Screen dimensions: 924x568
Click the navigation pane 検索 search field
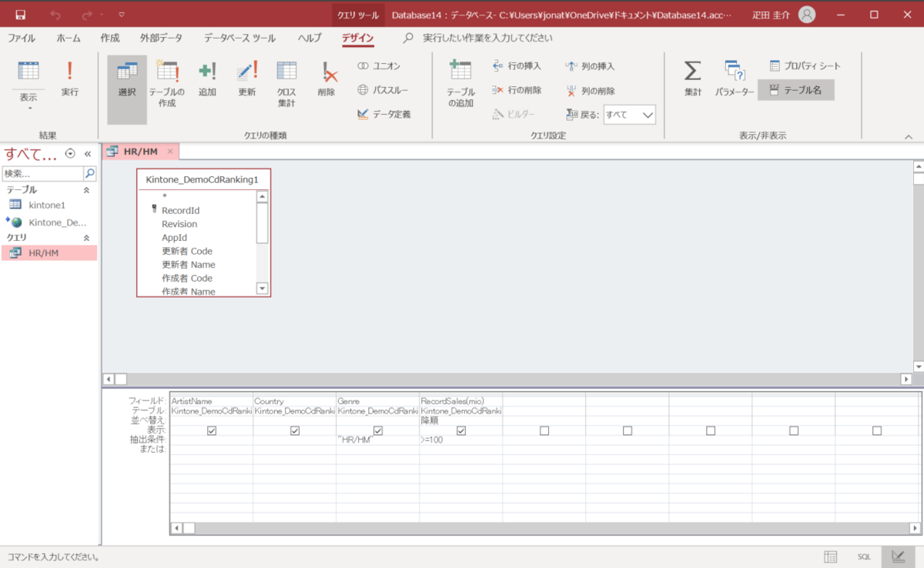(x=43, y=174)
